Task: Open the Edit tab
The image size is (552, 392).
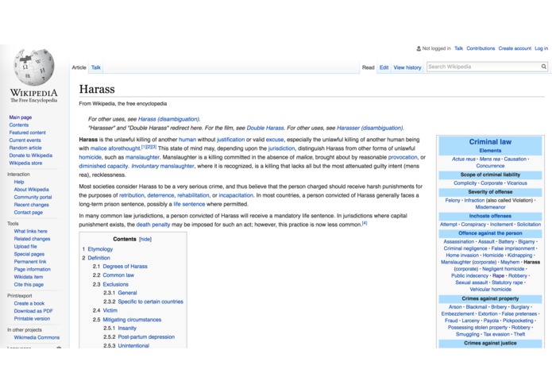Action: [384, 67]
